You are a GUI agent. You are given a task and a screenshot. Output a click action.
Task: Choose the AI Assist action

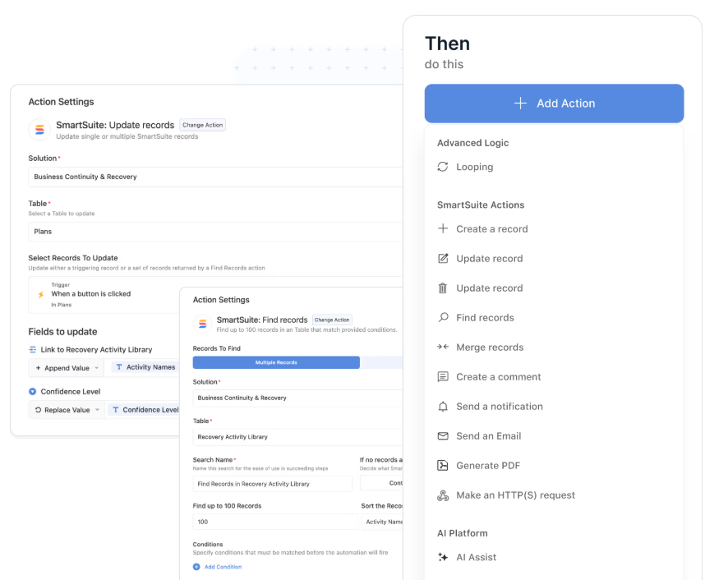(x=476, y=557)
